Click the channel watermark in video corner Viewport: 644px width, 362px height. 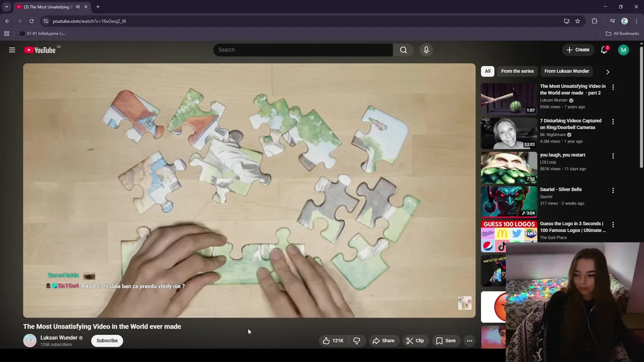(465, 303)
